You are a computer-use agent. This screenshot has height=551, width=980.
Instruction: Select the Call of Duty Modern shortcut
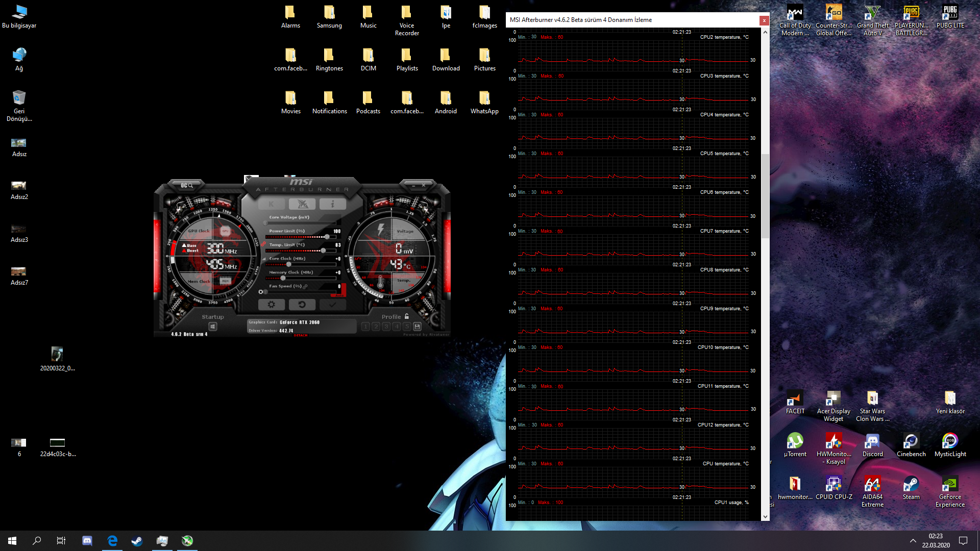click(x=795, y=20)
